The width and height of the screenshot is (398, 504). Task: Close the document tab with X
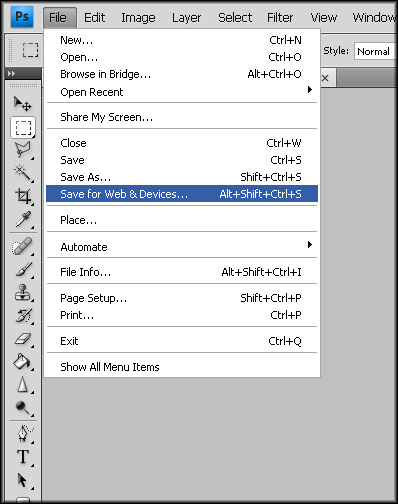[325, 78]
